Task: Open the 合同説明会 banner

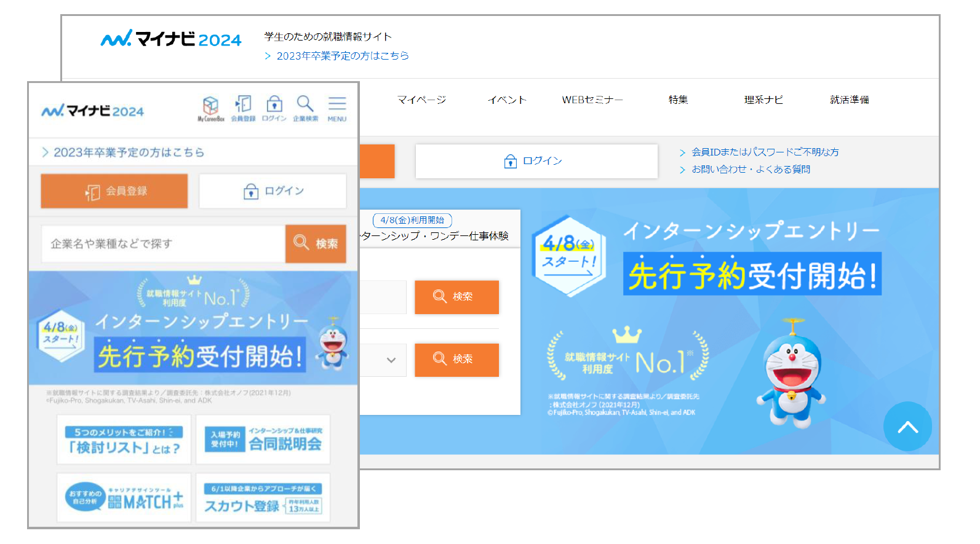Action: 263,440
